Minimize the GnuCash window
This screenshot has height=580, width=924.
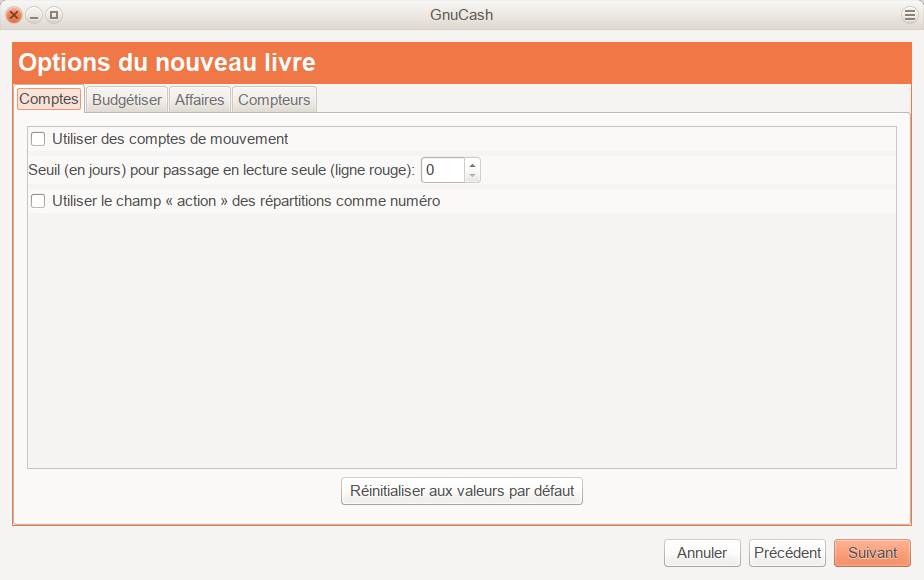tap(34, 15)
